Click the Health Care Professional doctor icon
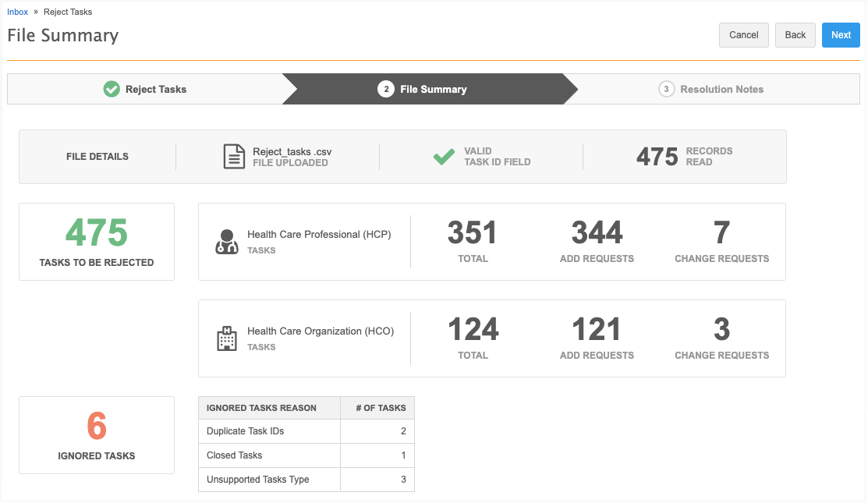Viewport: 868px width, 503px height. tap(226, 242)
